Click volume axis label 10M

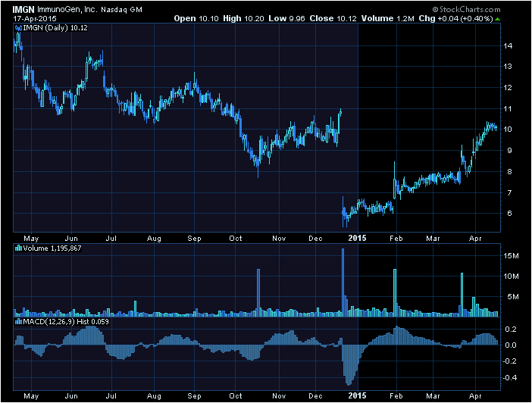tap(512, 276)
